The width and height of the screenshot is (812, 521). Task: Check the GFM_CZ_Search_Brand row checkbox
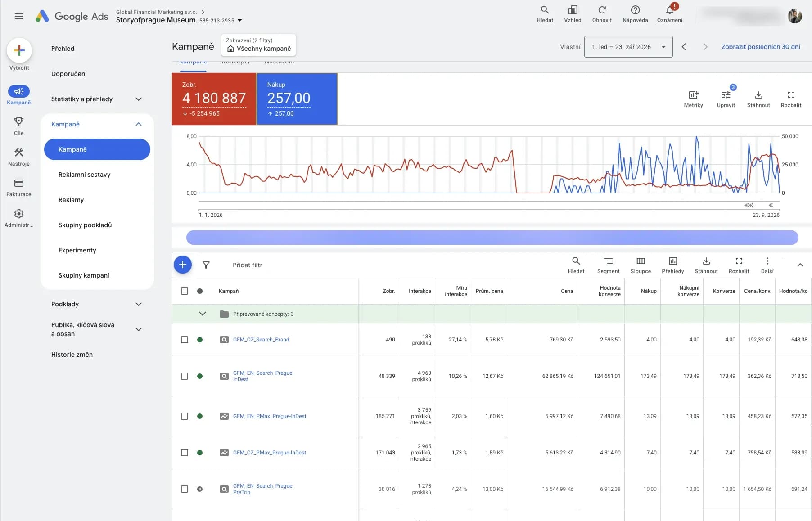[185, 340]
